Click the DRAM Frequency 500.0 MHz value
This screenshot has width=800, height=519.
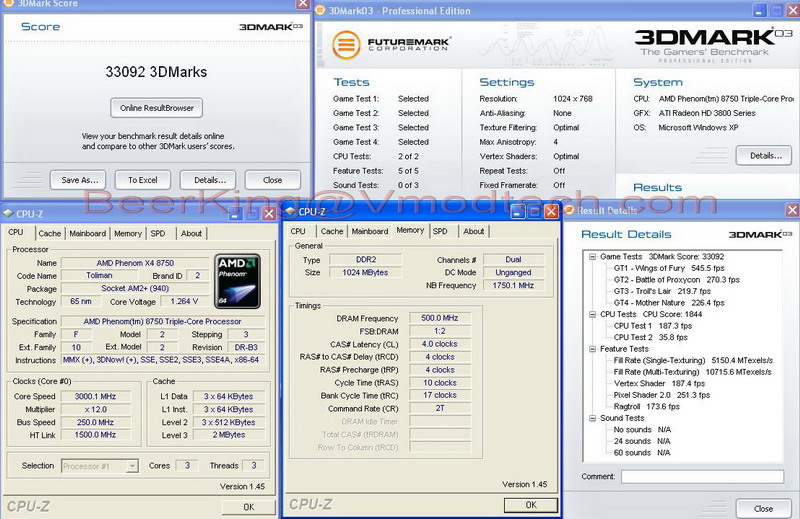440,318
